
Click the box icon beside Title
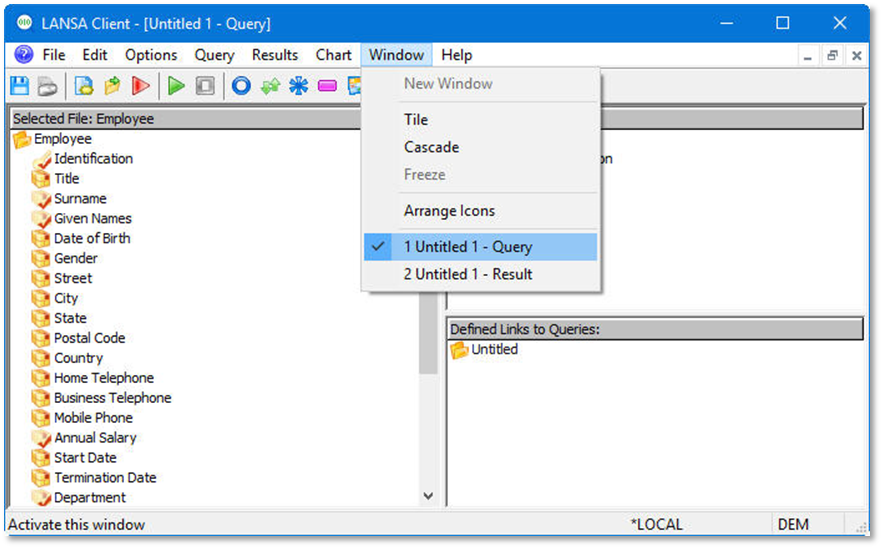coord(40,179)
